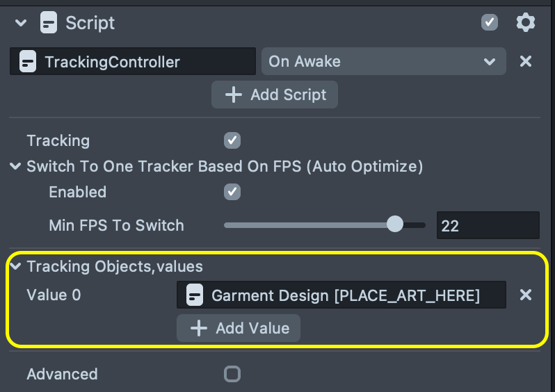
Task: Click the Add Value button
Action: pyautogui.click(x=239, y=328)
